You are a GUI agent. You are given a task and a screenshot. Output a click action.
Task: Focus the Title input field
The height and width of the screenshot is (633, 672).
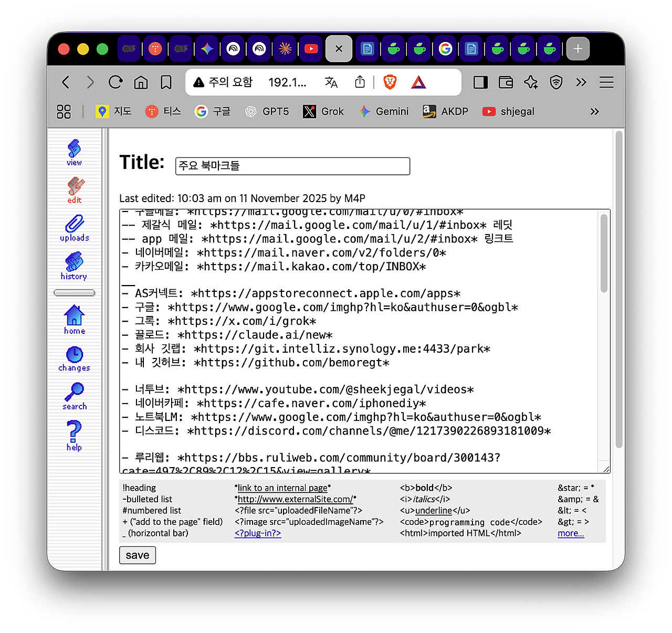(x=292, y=166)
